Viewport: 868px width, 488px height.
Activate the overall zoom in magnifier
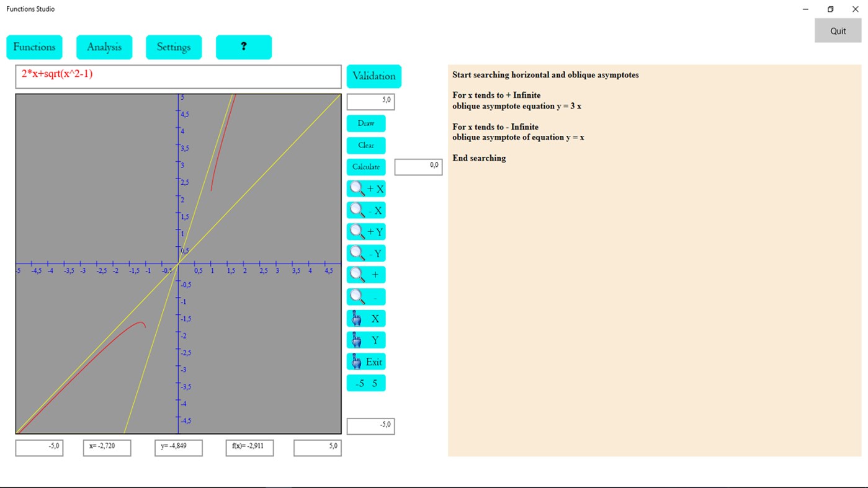coord(365,274)
